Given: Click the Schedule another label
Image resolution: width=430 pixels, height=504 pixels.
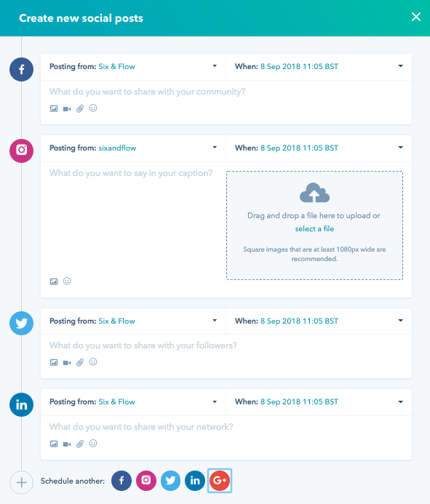Looking at the screenshot, I should (x=73, y=481).
